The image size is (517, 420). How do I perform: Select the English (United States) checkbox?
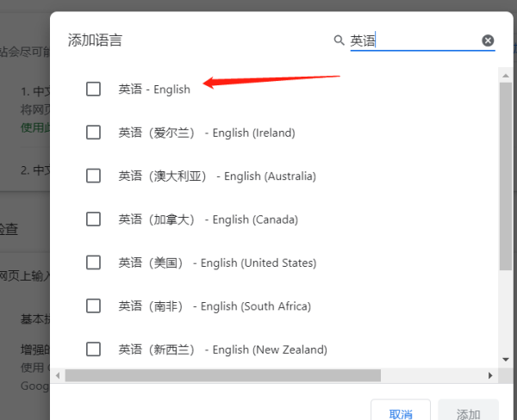click(x=93, y=262)
